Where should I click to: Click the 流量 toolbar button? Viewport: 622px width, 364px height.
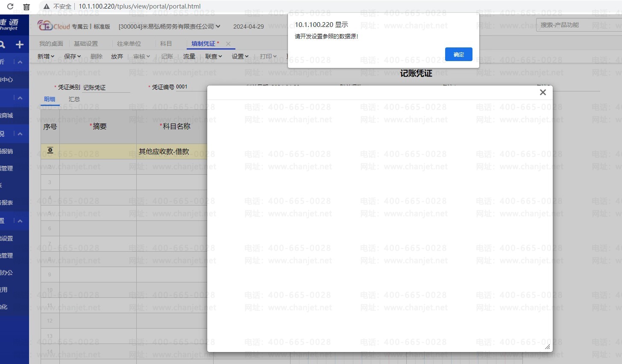pos(189,56)
